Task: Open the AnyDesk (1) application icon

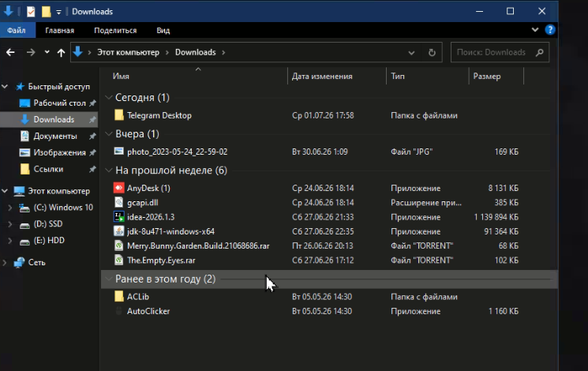Action: click(x=119, y=188)
